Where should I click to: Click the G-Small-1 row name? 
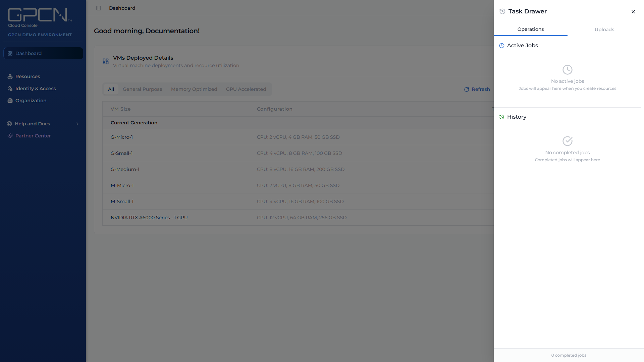coord(122,153)
